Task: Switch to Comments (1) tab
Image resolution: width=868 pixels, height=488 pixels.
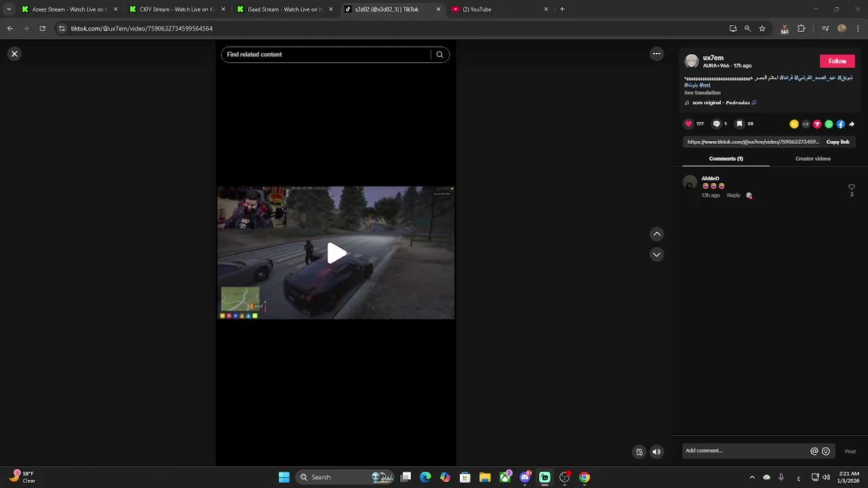Action: point(726,159)
